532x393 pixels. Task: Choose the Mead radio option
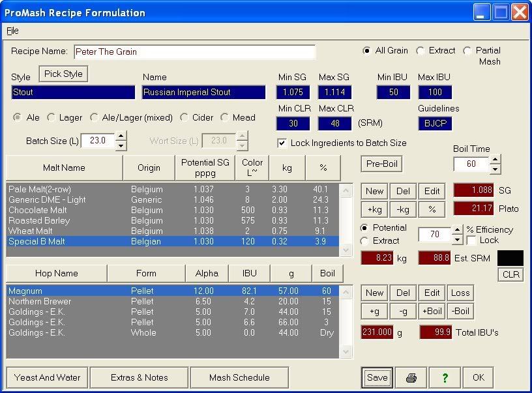[224, 118]
